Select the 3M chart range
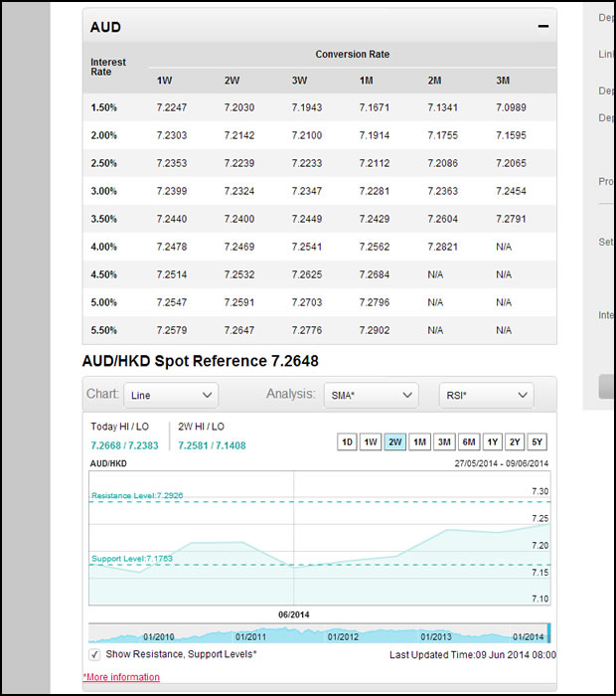 444,442
